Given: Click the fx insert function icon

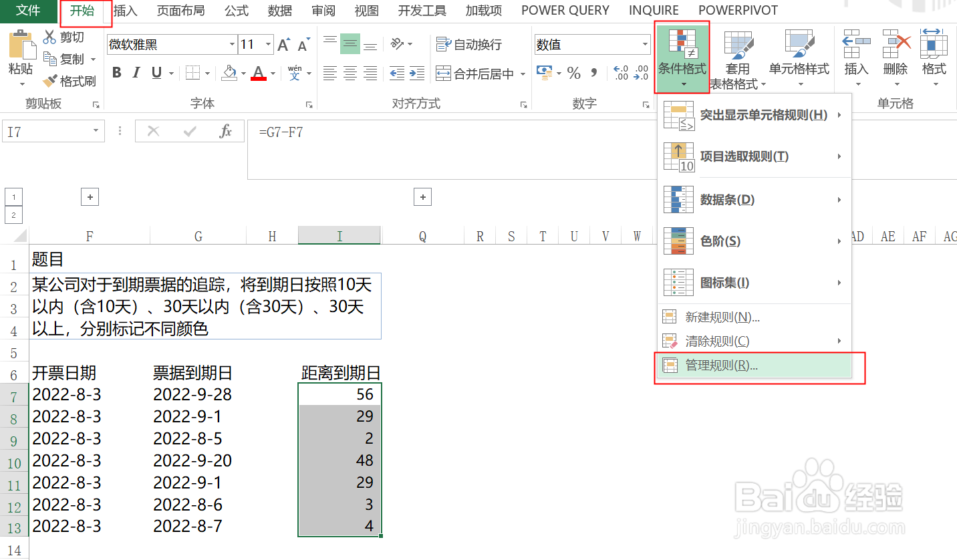Looking at the screenshot, I should pos(226,132).
